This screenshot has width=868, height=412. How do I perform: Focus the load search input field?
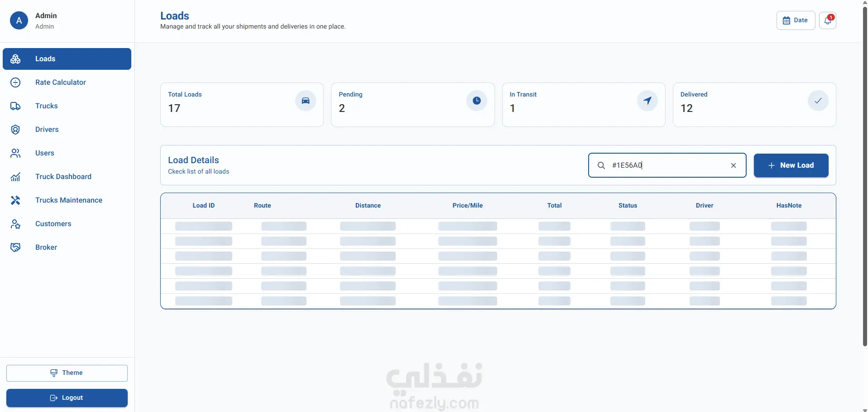coord(667,165)
